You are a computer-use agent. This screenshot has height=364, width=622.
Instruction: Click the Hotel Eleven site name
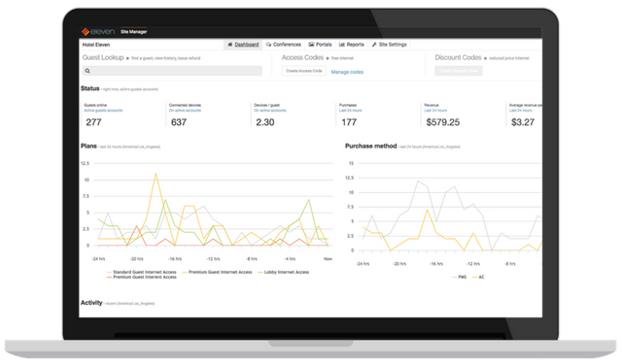[96, 45]
